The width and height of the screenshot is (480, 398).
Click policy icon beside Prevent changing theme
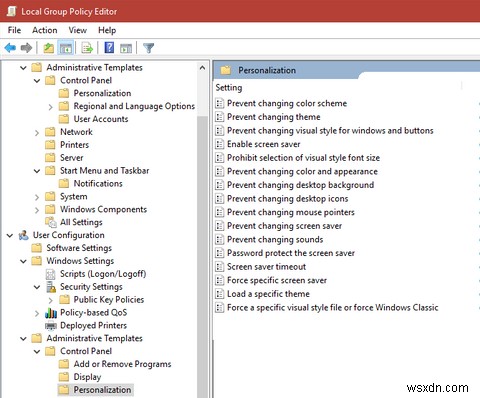219,117
